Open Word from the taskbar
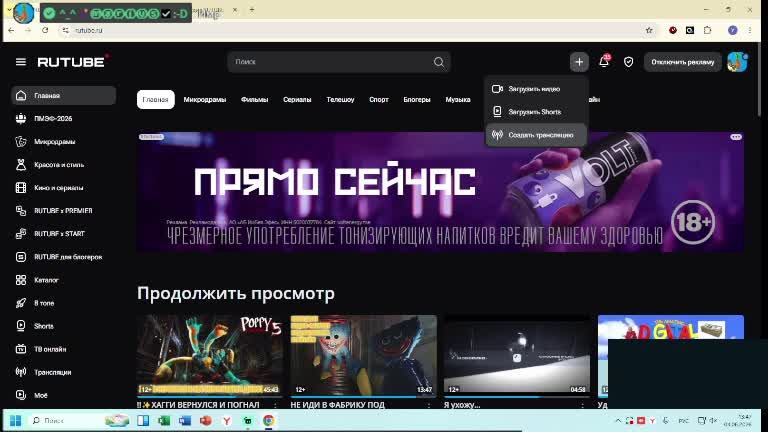The width and height of the screenshot is (768, 432). point(185,421)
